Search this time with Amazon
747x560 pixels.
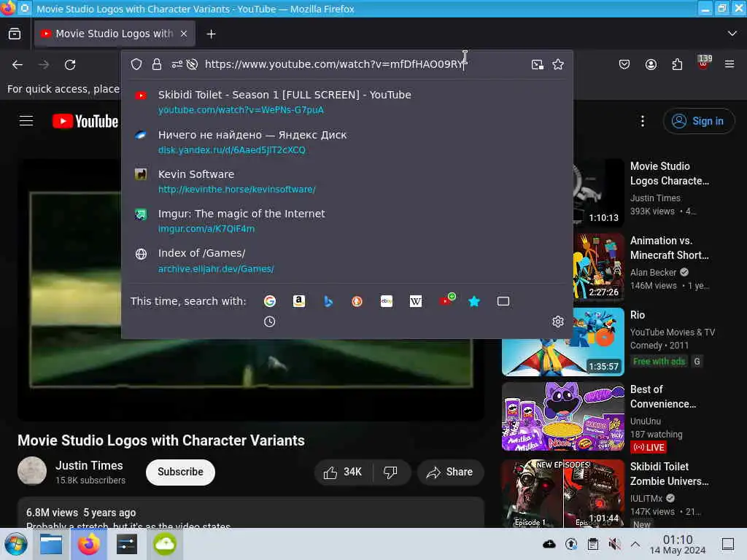(x=298, y=301)
